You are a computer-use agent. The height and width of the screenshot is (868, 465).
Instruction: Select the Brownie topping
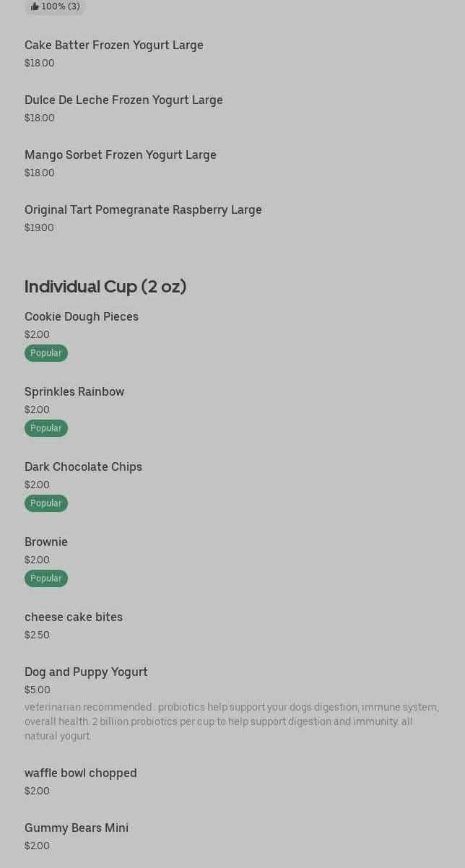click(46, 542)
